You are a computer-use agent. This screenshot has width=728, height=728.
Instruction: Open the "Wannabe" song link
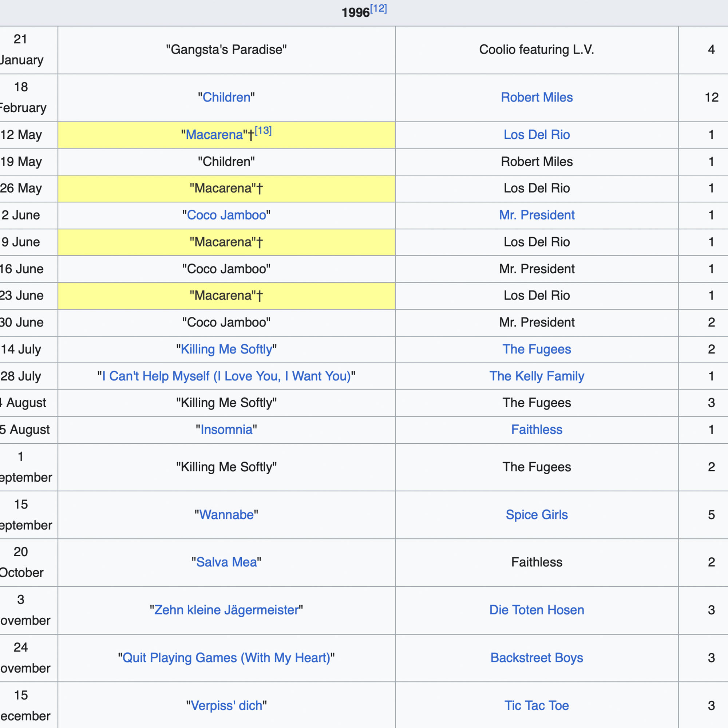pyautogui.click(x=226, y=514)
